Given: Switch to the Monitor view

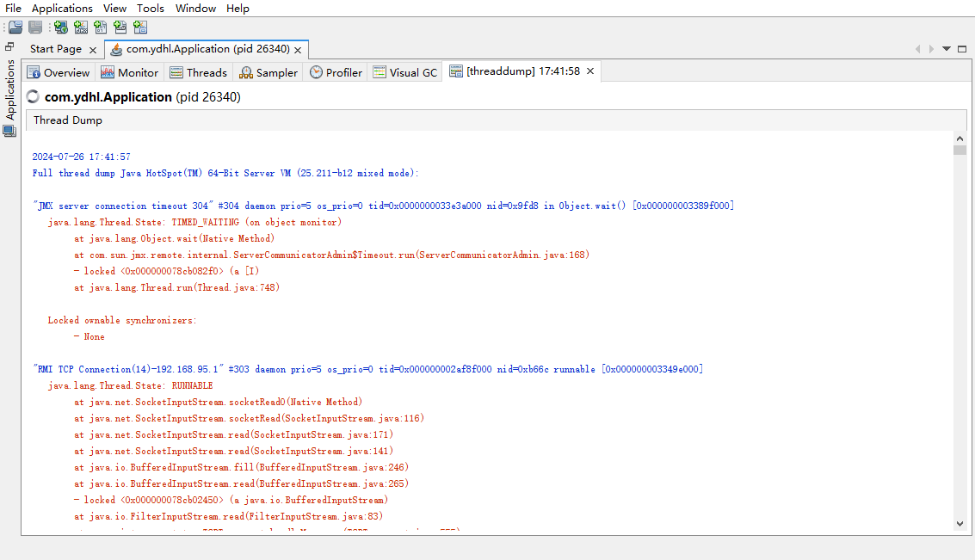Looking at the screenshot, I should (130, 72).
